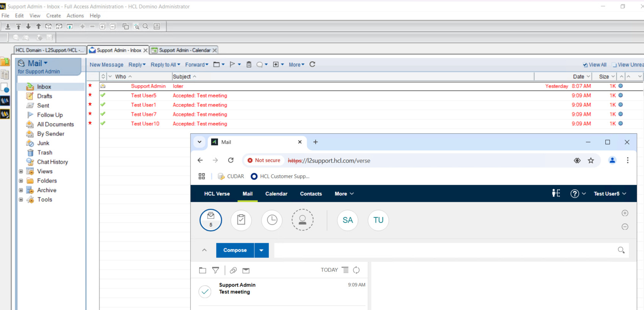Click the SA contact circle
The width and height of the screenshot is (644, 310).
click(348, 220)
